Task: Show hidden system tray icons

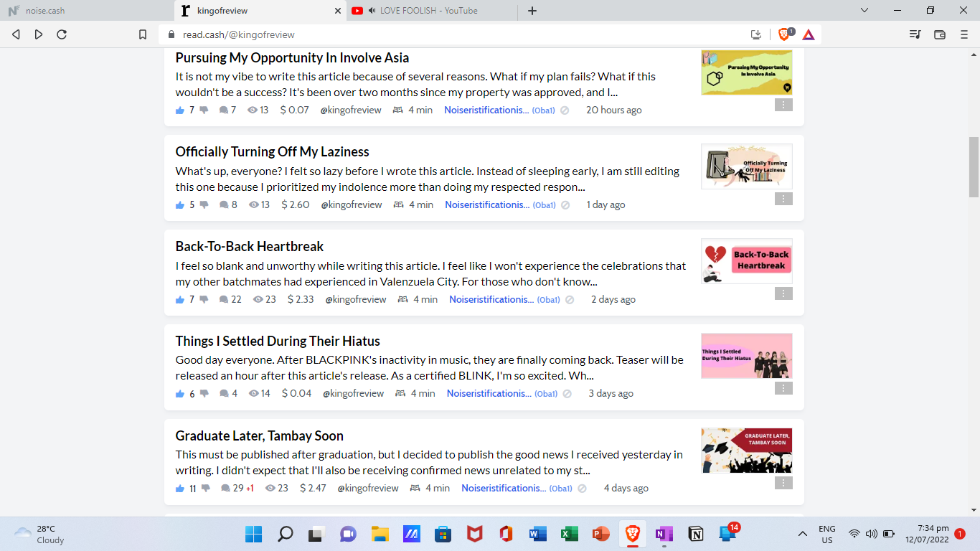Action: point(803,534)
